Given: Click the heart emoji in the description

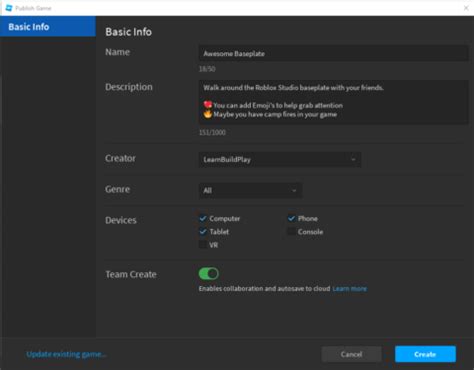Looking at the screenshot, I should click(208, 105).
